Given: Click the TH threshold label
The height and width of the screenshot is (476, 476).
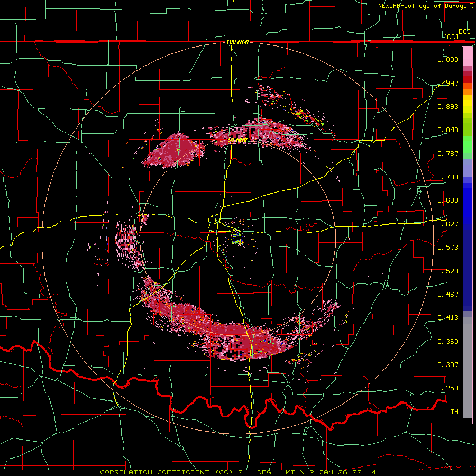Looking at the screenshot, I should (454, 412).
